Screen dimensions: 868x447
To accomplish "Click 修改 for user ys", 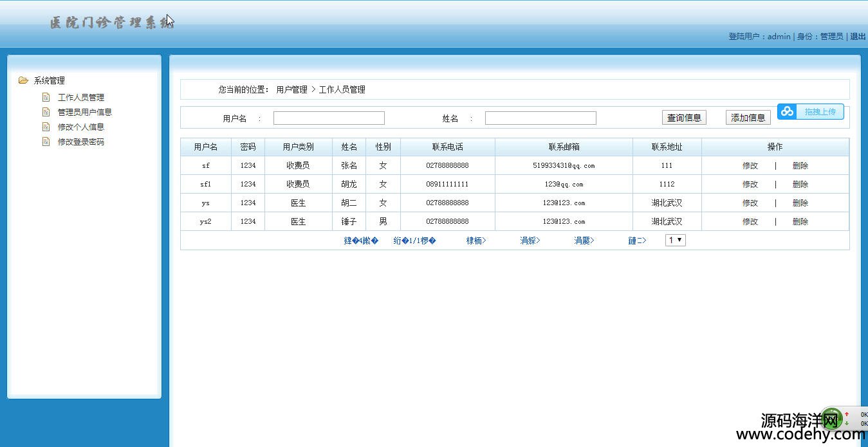I will [x=750, y=203].
